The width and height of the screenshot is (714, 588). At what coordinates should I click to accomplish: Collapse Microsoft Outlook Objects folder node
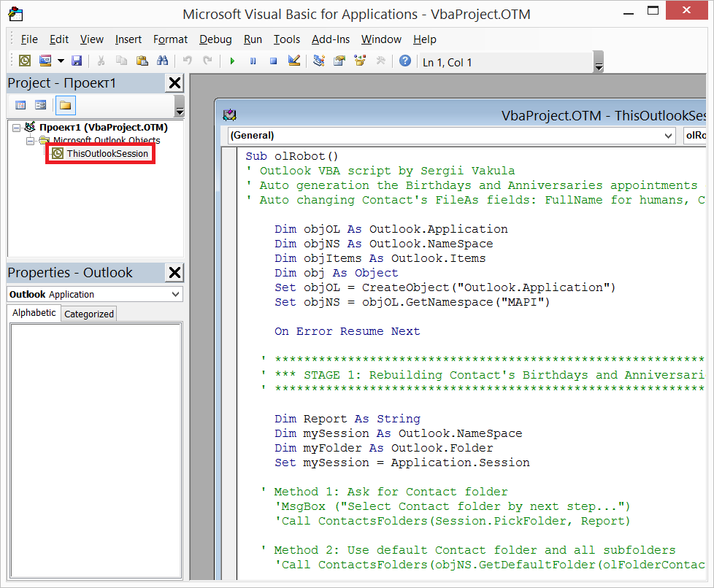click(30, 141)
